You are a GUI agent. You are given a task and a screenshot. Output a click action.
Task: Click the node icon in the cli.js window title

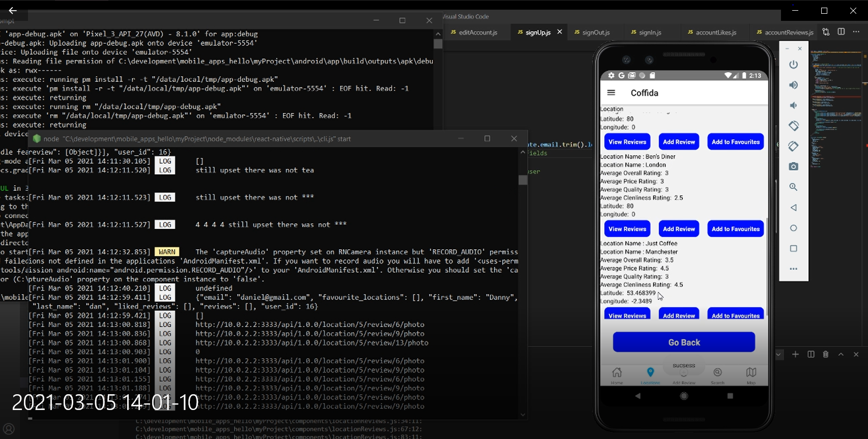[x=37, y=138]
